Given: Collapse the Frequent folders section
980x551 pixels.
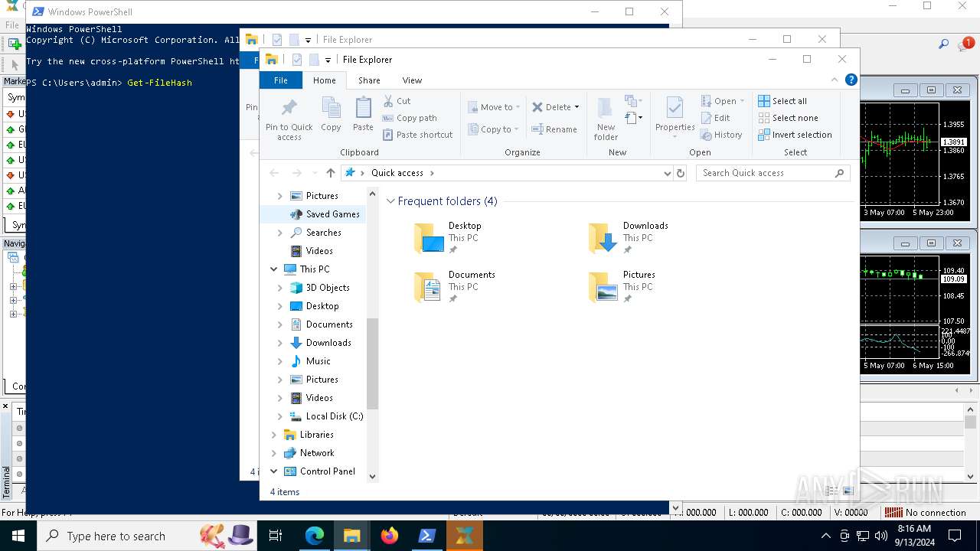Looking at the screenshot, I should point(390,201).
